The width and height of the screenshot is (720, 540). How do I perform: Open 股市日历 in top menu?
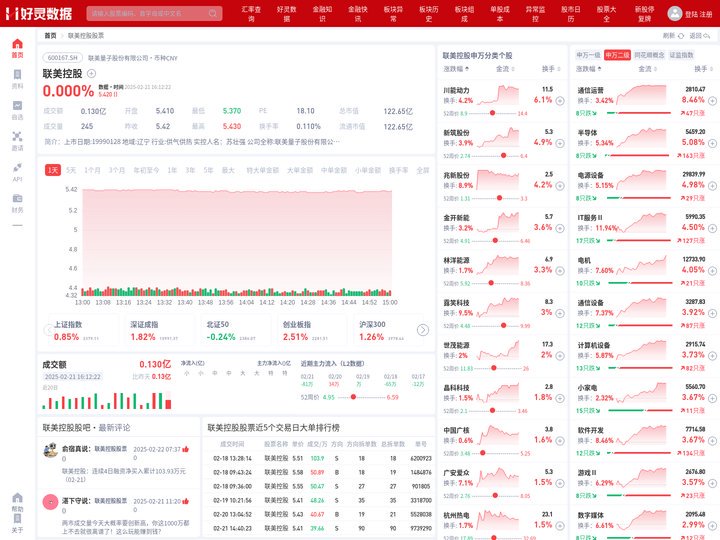[571, 14]
